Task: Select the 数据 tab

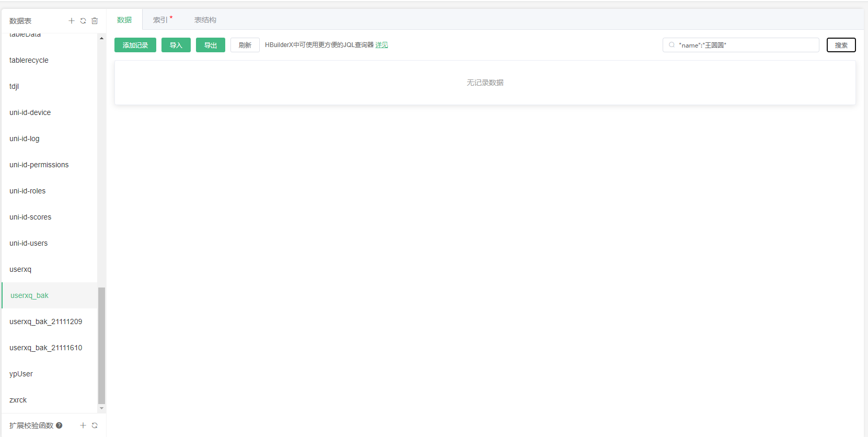Action: click(x=124, y=20)
